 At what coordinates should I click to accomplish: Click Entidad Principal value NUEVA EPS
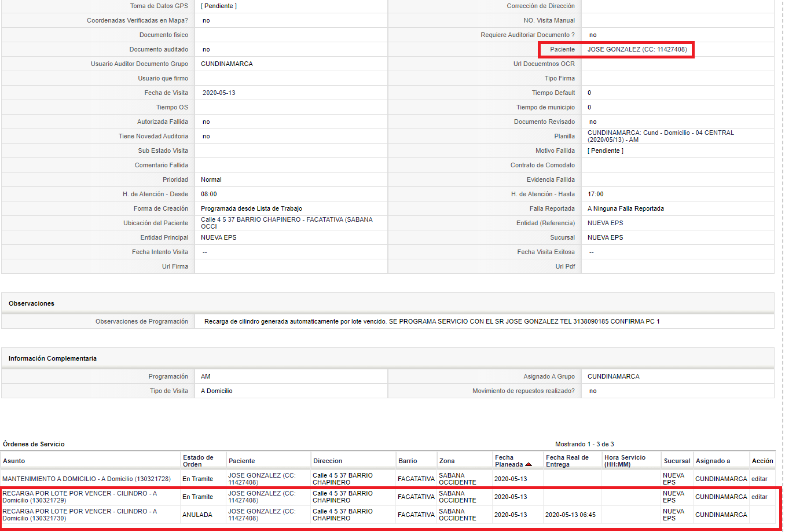219,237
